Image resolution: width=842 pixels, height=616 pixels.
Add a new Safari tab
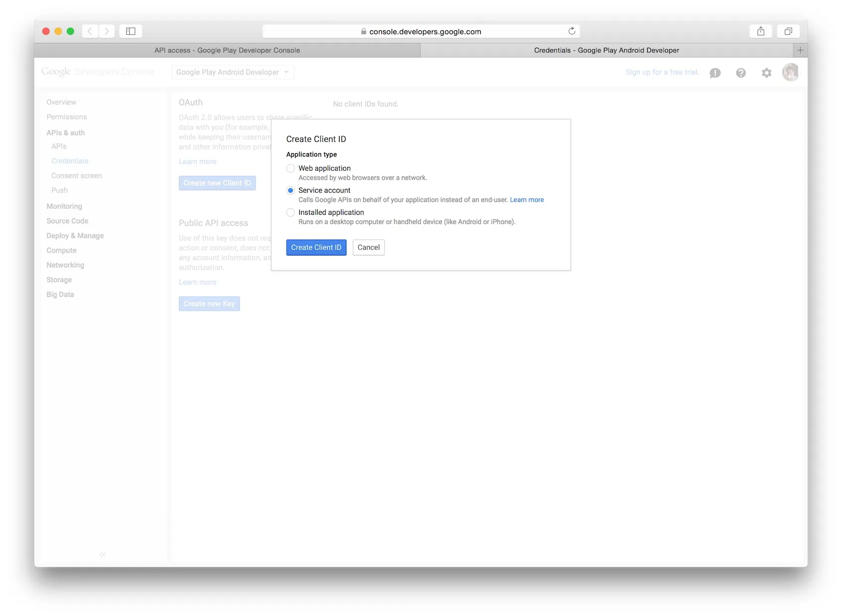pos(800,50)
